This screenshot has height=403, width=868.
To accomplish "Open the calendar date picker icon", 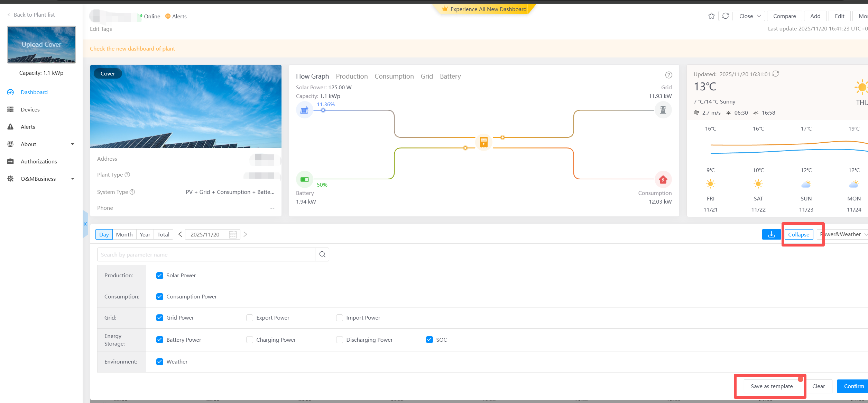I will [233, 234].
